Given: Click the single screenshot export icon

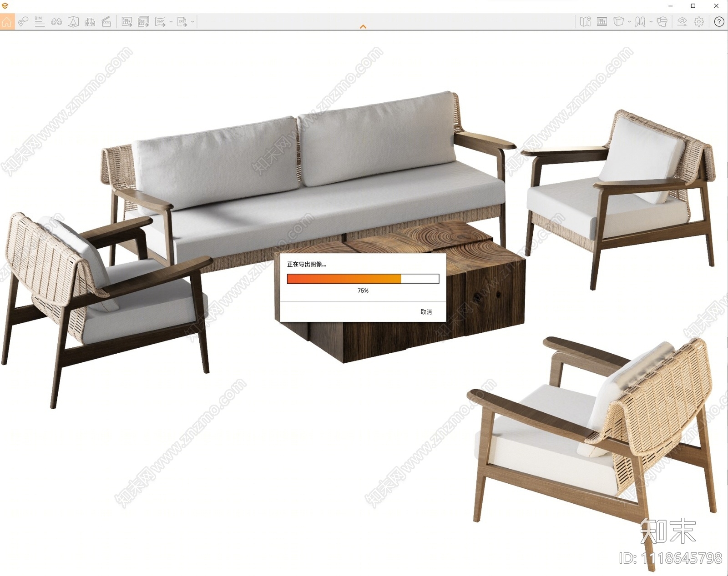Looking at the screenshot, I should (x=127, y=21).
